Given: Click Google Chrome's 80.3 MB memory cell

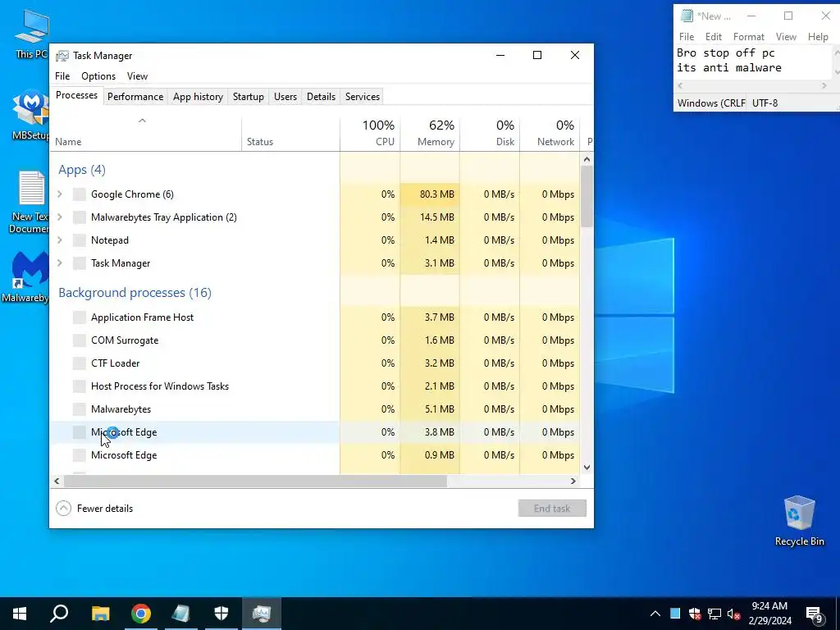Looking at the screenshot, I should pos(430,194).
